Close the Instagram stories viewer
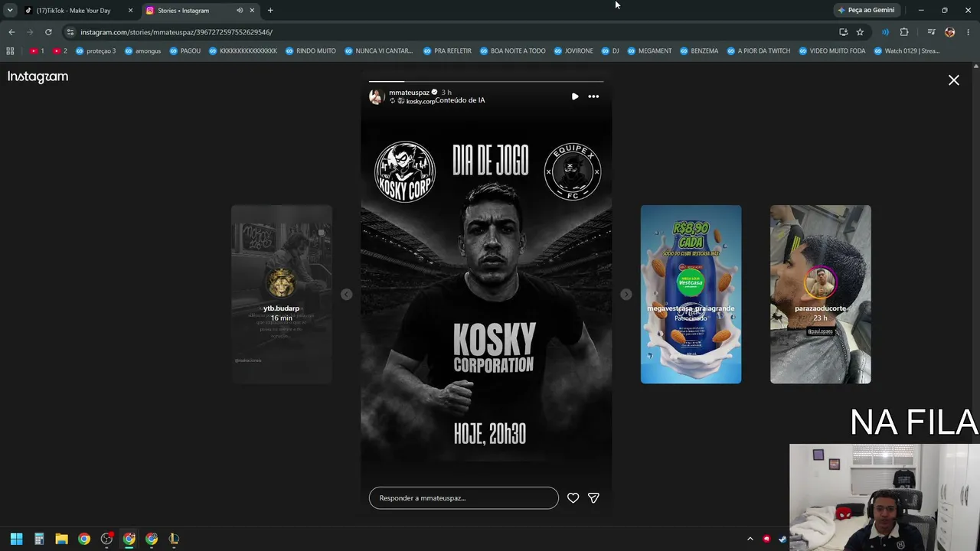The image size is (980, 551). coord(954,80)
